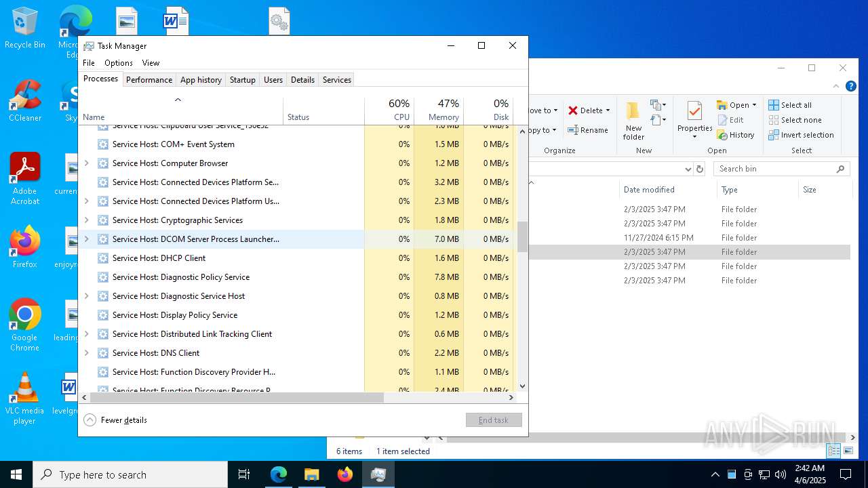868x488 pixels.
Task: Click the End task button
Action: (x=494, y=420)
